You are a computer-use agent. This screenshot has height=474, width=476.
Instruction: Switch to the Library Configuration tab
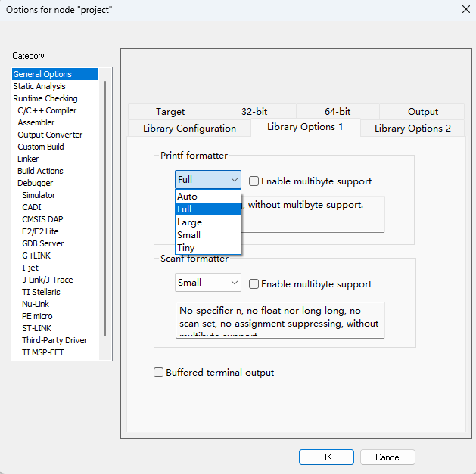coord(189,129)
